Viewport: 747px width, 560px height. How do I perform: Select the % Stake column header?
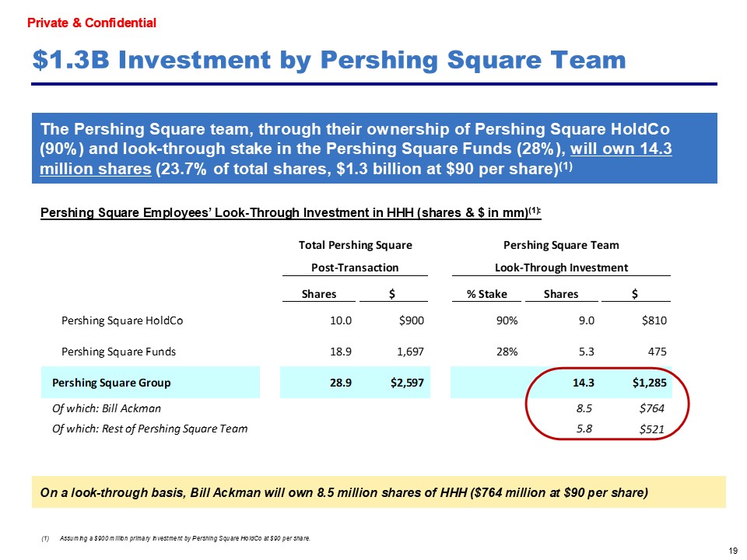tap(487, 294)
